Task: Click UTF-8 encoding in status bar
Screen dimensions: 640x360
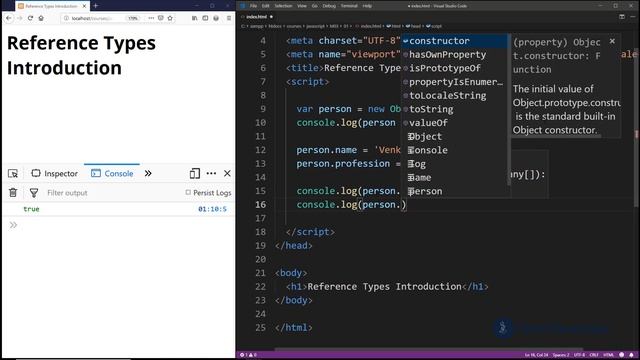Action: pyautogui.click(x=580, y=355)
